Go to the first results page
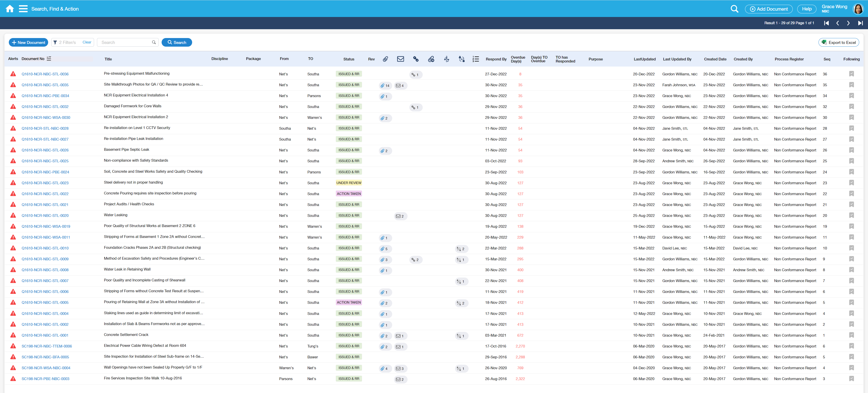Screen dimensions: 868x393 tap(826, 23)
